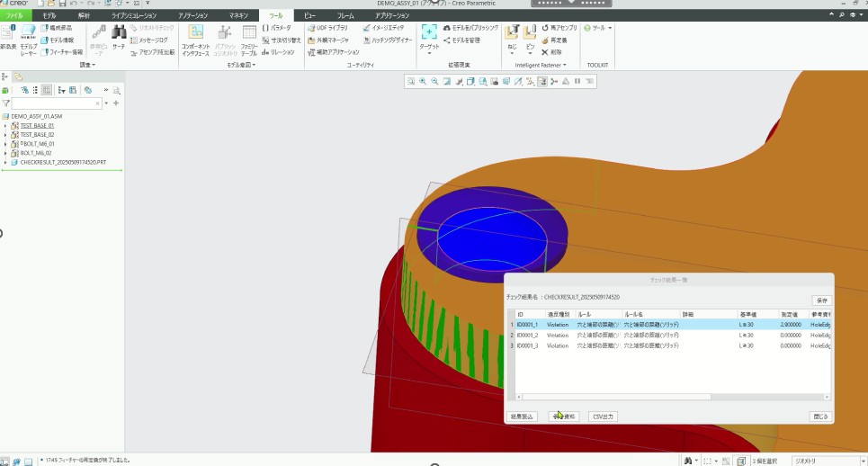Image resolution: width=868 pixels, height=466 pixels.
Task: Open the パラメータ tool in the ribbon
Action: [x=277, y=28]
